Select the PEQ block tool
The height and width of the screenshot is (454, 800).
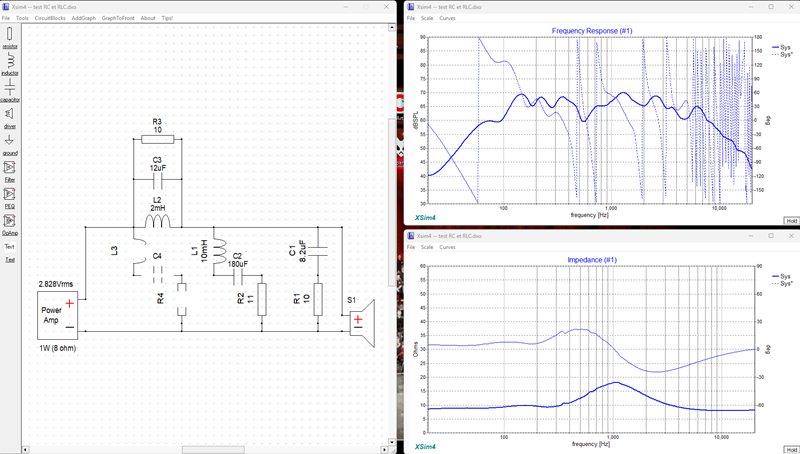(10, 197)
